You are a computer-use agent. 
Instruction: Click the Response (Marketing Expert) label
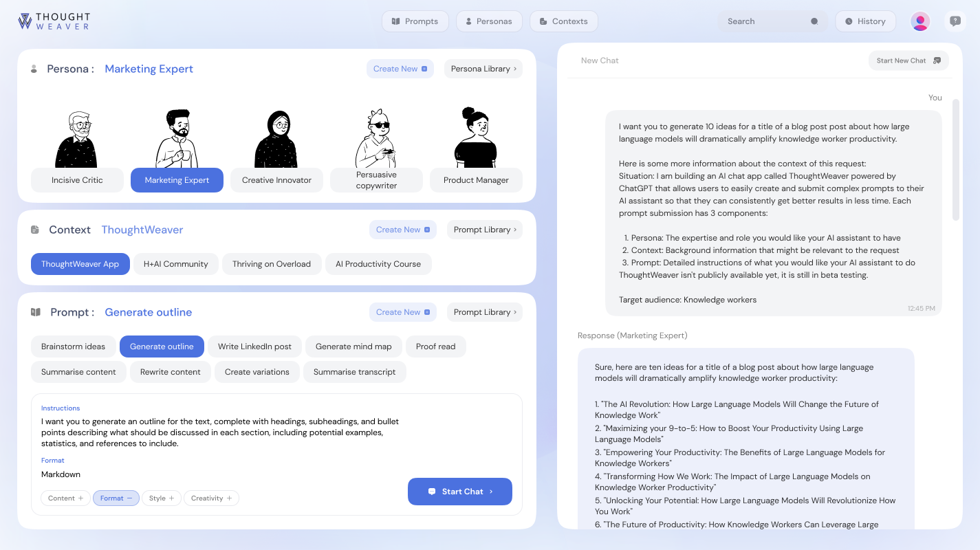[x=633, y=335]
